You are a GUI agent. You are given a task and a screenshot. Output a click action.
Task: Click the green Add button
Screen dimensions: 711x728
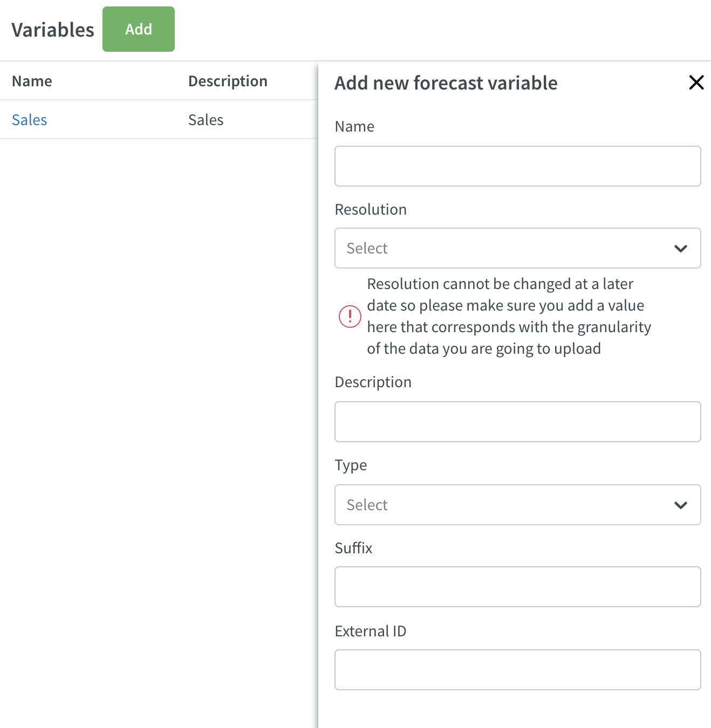pyautogui.click(x=139, y=29)
